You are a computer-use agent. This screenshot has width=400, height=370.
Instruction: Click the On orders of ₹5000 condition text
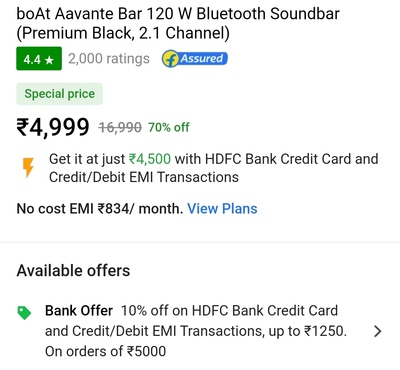pyautogui.click(x=105, y=351)
